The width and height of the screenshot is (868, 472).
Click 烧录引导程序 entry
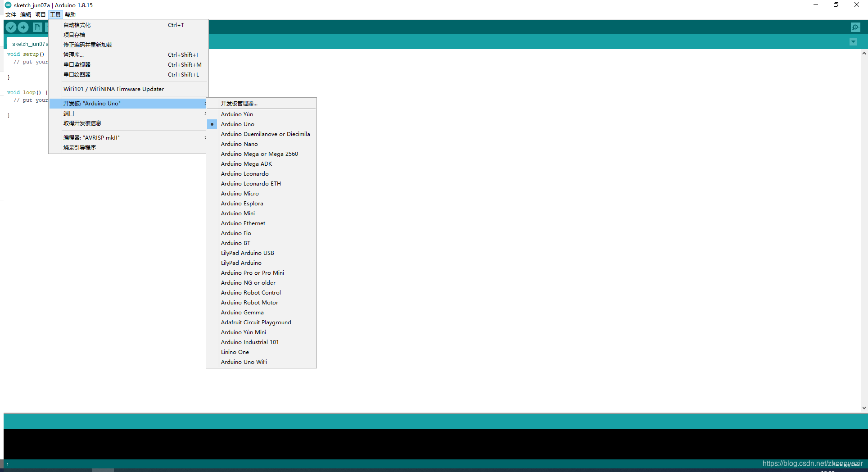click(128, 147)
